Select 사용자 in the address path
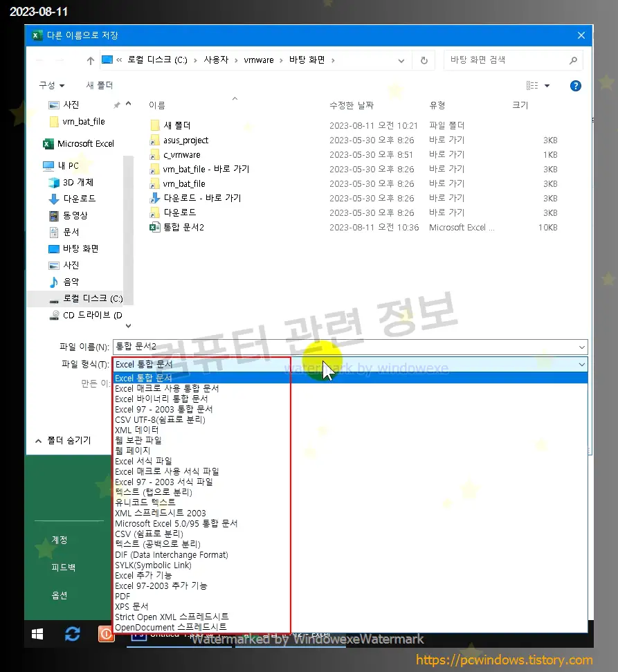Image resolution: width=618 pixels, height=672 pixels. click(x=216, y=60)
